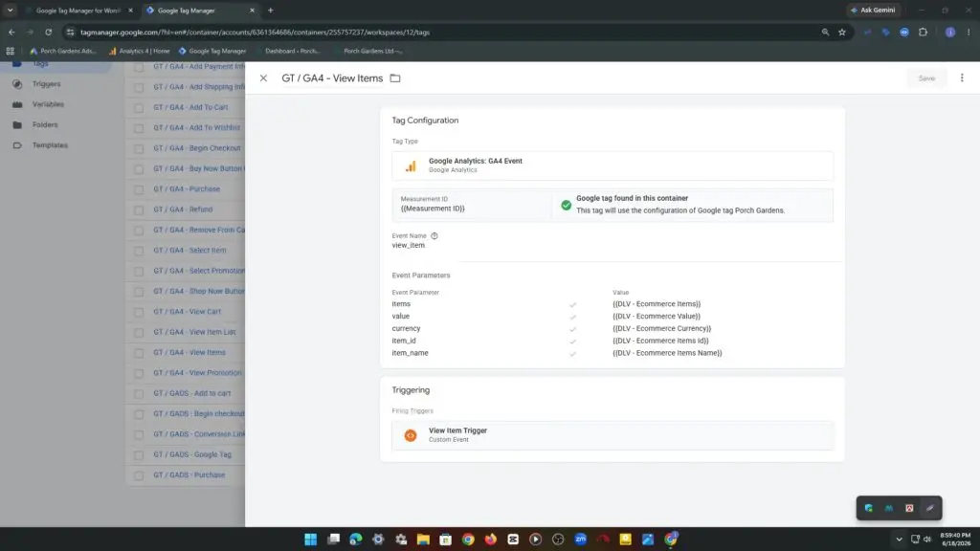
Task: Click the address bar URL
Action: pyautogui.click(x=255, y=33)
